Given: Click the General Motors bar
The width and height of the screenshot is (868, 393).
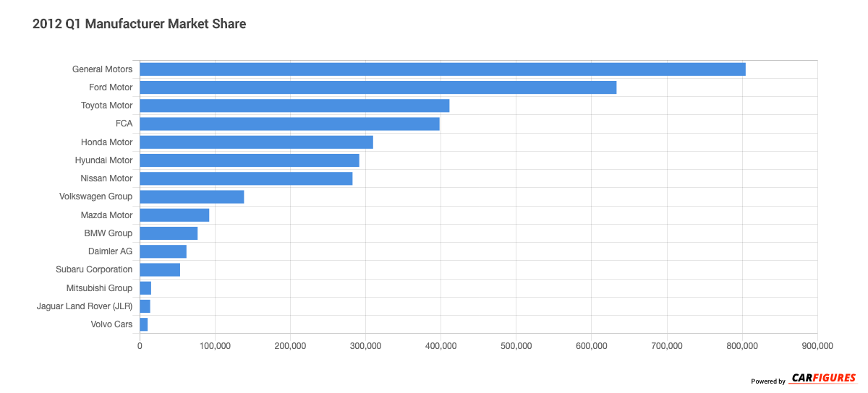Looking at the screenshot, I should [x=443, y=69].
